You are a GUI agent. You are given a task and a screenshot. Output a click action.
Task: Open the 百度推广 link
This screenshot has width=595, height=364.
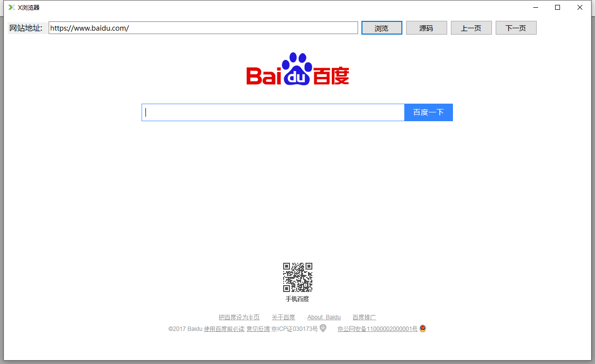[364, 317]
